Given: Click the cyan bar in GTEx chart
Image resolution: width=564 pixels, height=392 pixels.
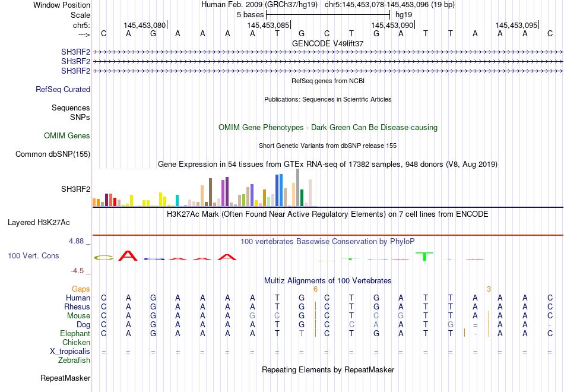Looking at the screenshot, I should point(177,201).
